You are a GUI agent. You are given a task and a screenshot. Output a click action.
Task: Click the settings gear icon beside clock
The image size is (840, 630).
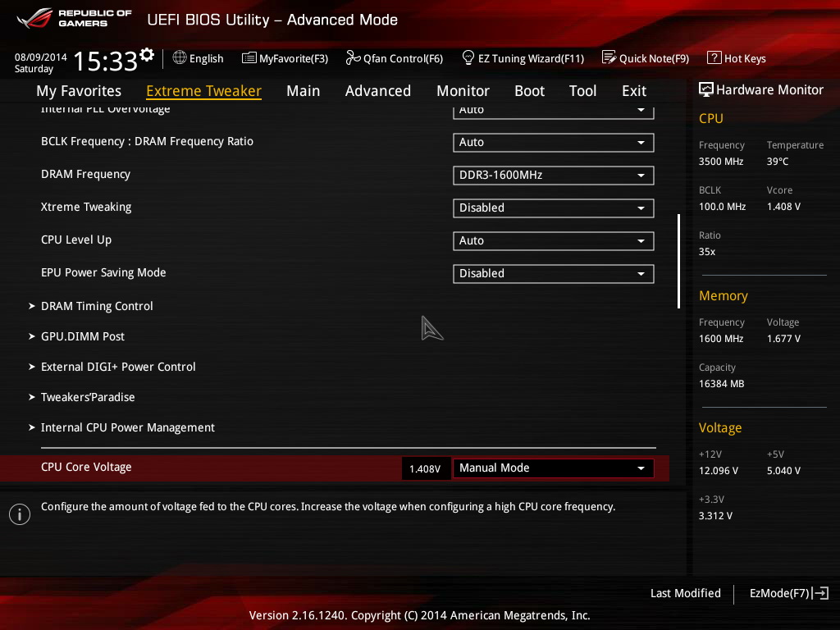[147, 55]
